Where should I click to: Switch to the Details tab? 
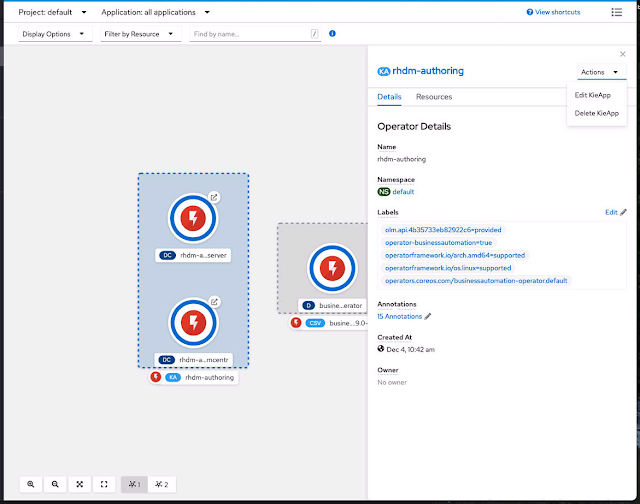click(x=389, y=97)
